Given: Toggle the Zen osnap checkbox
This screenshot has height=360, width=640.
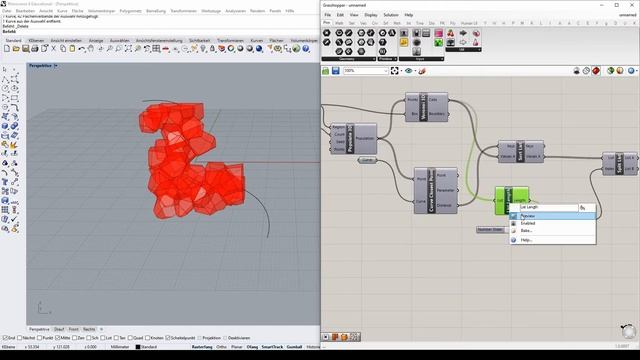Looking at the screenshot, I should (74, 338).
